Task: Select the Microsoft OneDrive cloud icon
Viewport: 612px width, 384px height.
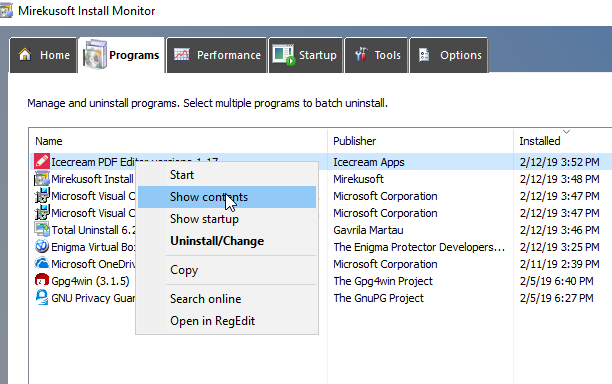Action: (x=42, y=263)
